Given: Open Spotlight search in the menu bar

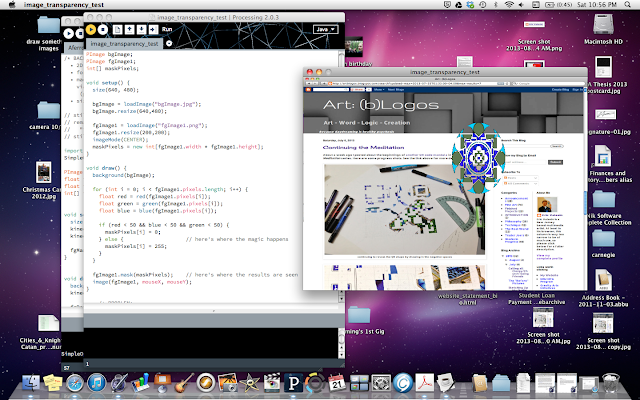Looking at the screenshot, I should [x=628, y=4].
